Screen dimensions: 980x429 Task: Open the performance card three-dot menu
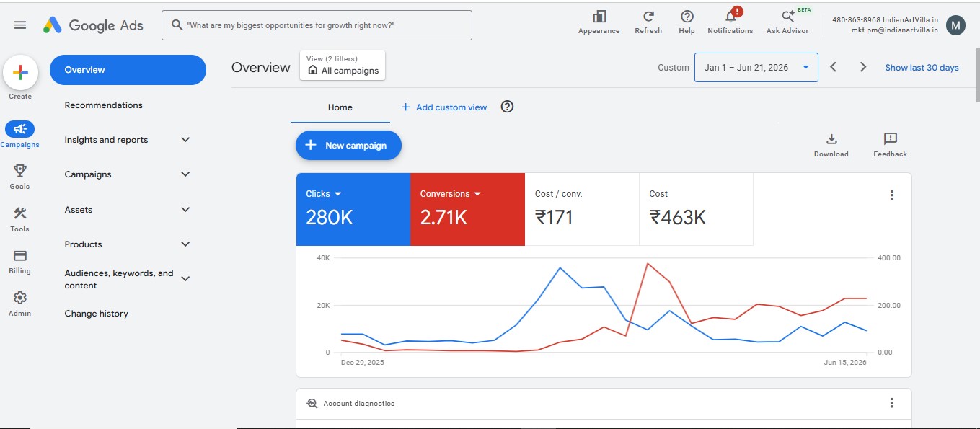click(892, 195)
